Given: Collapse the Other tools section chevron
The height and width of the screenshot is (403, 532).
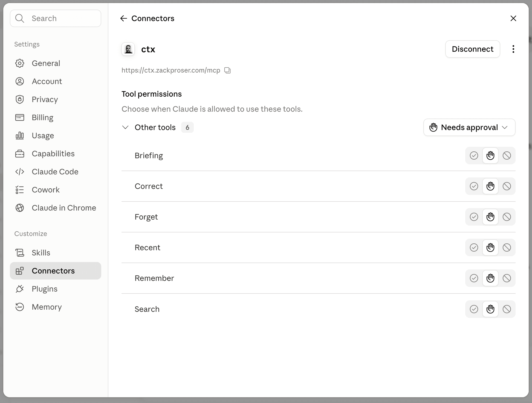Looking at the screenshot, I should tap(125, 127).
